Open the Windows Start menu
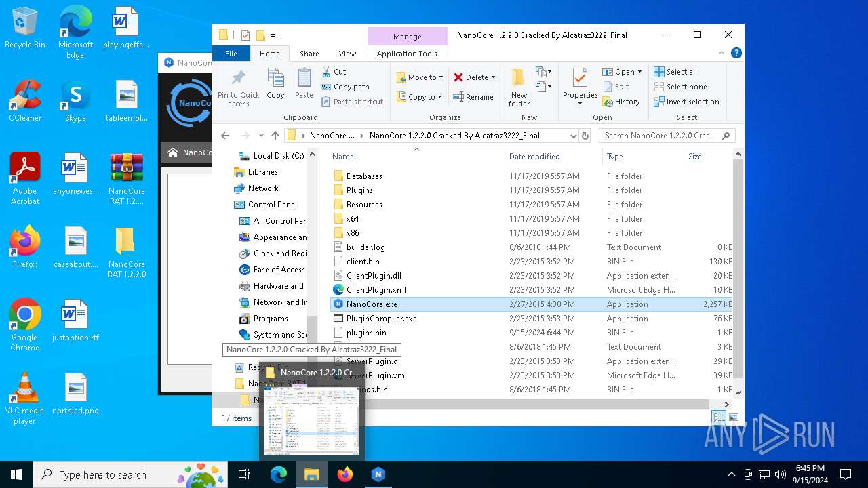This screenshot has height=488, width=868. (x=16, y=474)
